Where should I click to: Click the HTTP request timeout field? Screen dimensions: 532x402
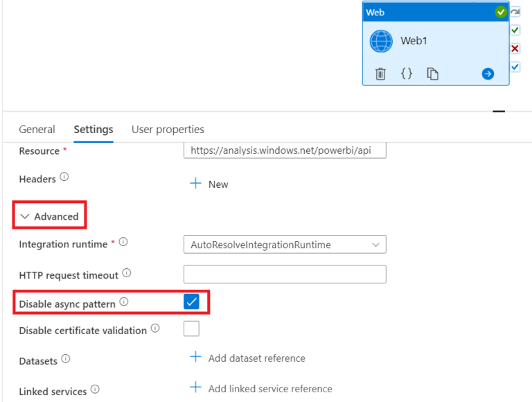pos(285,274)
